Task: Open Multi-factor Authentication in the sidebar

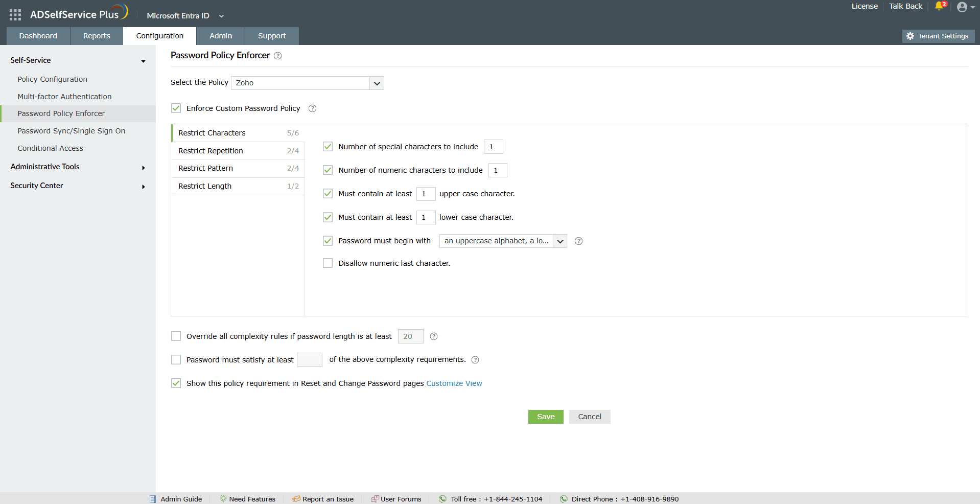Action: point(64,97)
